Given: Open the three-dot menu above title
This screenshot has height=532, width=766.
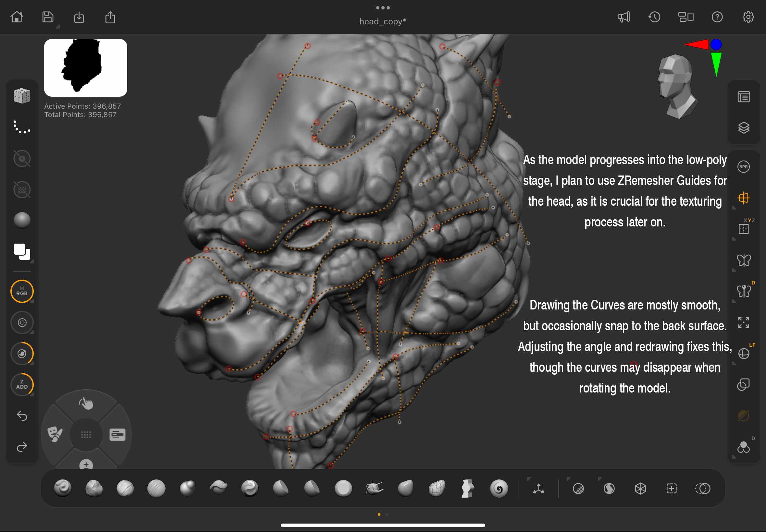Looking at the screenshot, I should [382, 8].
